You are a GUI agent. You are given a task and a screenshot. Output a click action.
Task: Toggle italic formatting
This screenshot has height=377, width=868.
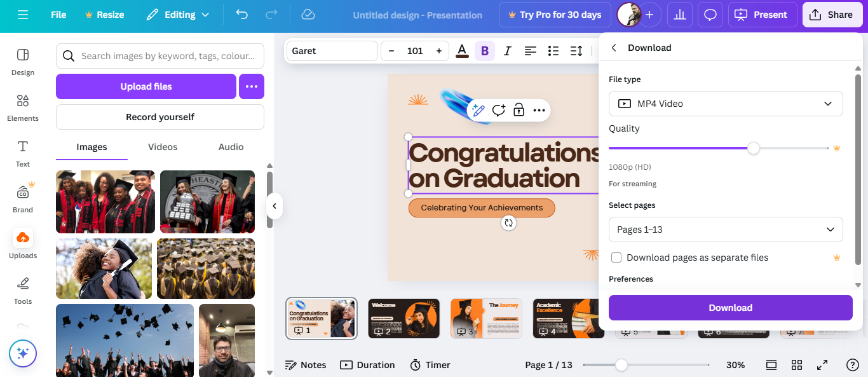click(507, 51)
